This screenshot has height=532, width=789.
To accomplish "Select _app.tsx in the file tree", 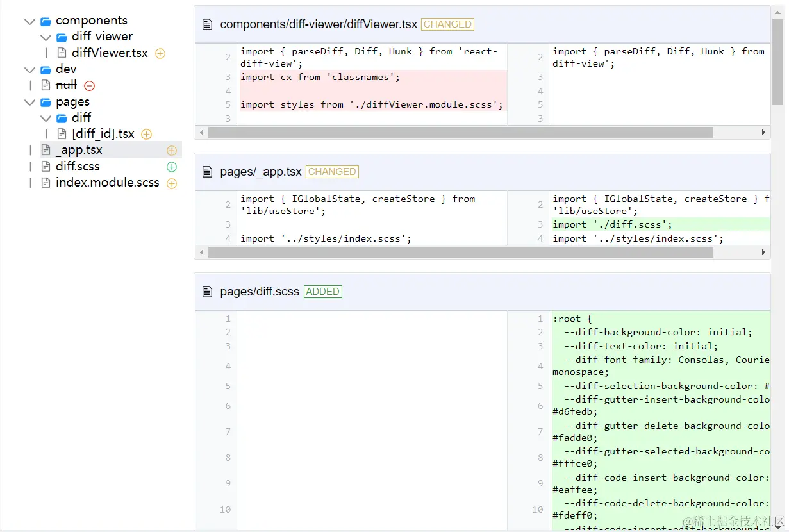I will click(x=79, y=150).
